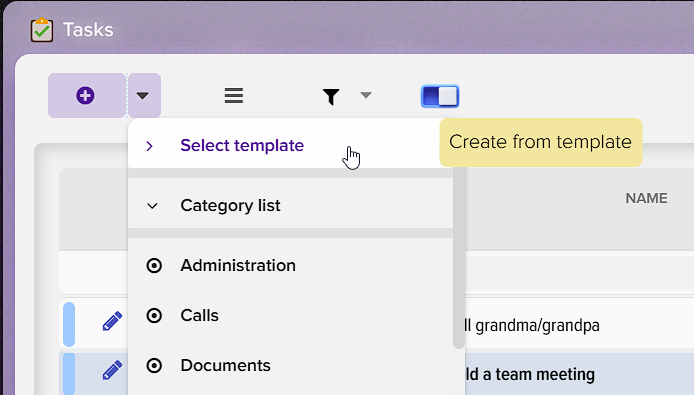Image resolution: width=694 pixels, height=395 pixels.
Task: Click the Tasks title text
Action: (x=88, y=30)
